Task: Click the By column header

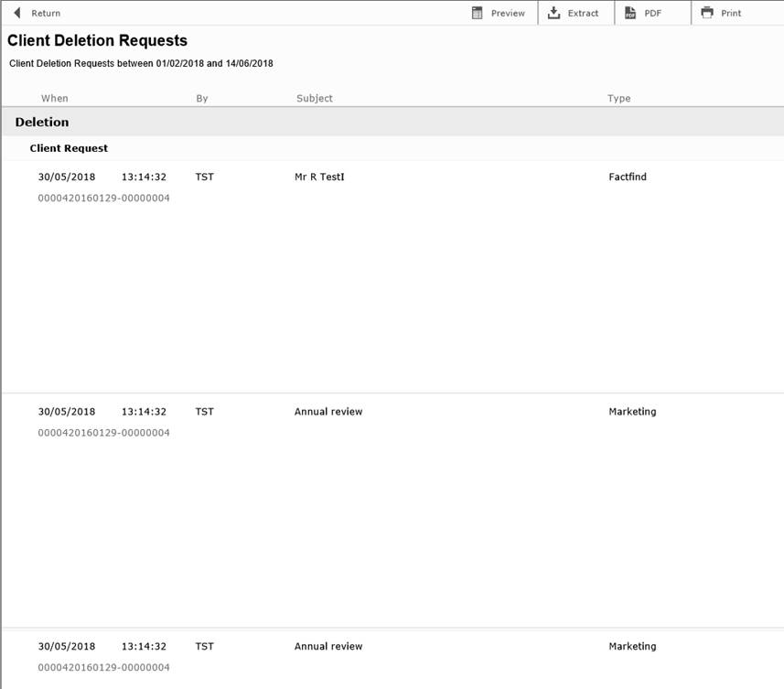Action: (202, 99)
